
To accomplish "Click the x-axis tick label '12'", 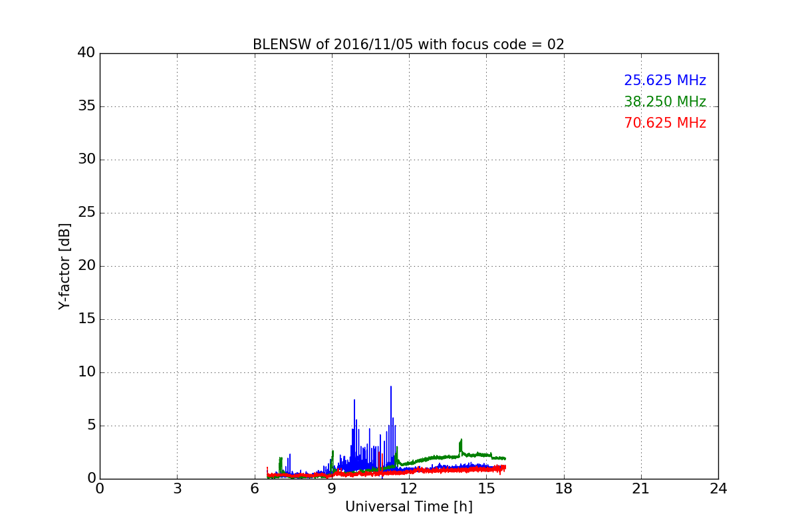I will [x=409, y=488].
